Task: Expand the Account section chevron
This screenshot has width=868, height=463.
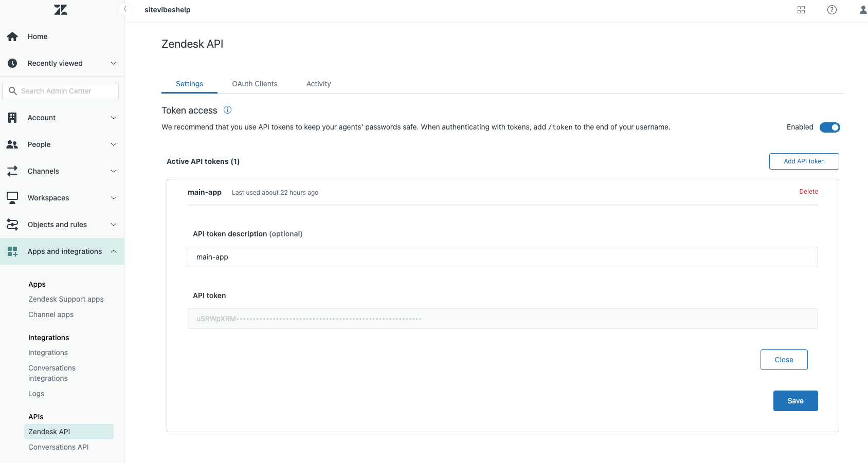Action: (114, 118)
